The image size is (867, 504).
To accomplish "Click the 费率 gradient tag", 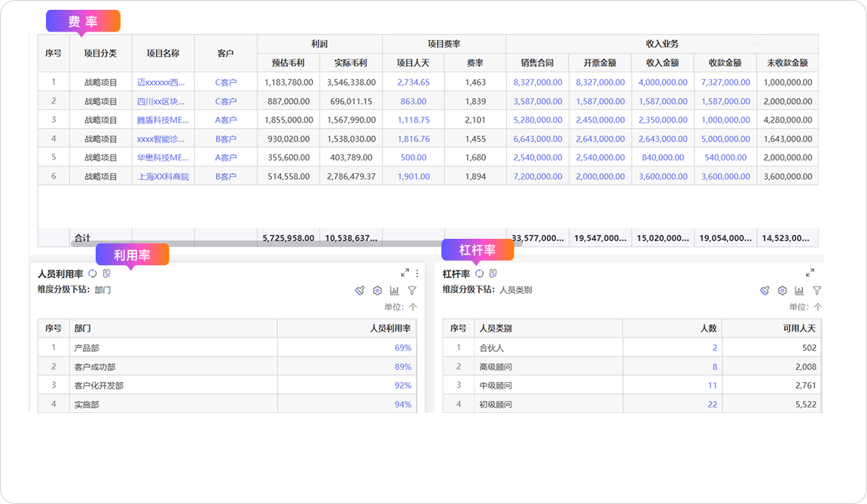I will tap(83, 21).
